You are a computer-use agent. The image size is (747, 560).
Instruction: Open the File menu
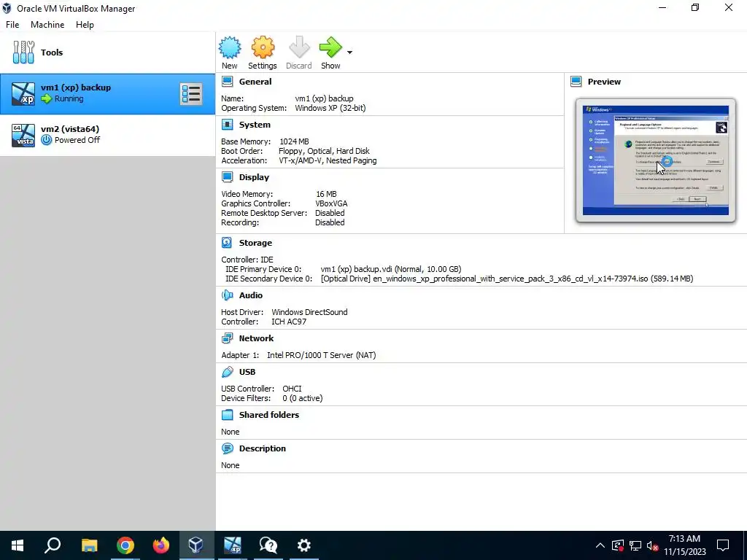coord(12,25)
